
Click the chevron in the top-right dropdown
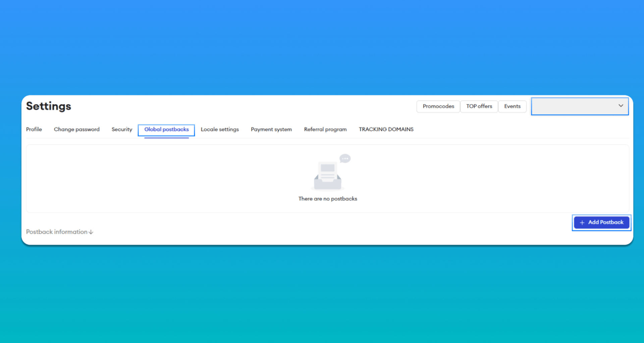click(621, 106)
